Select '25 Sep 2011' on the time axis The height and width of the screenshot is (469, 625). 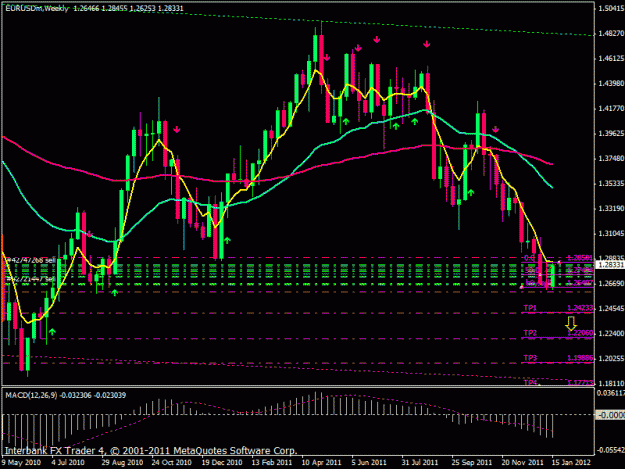pyautogui.click(x=472, y=463)
